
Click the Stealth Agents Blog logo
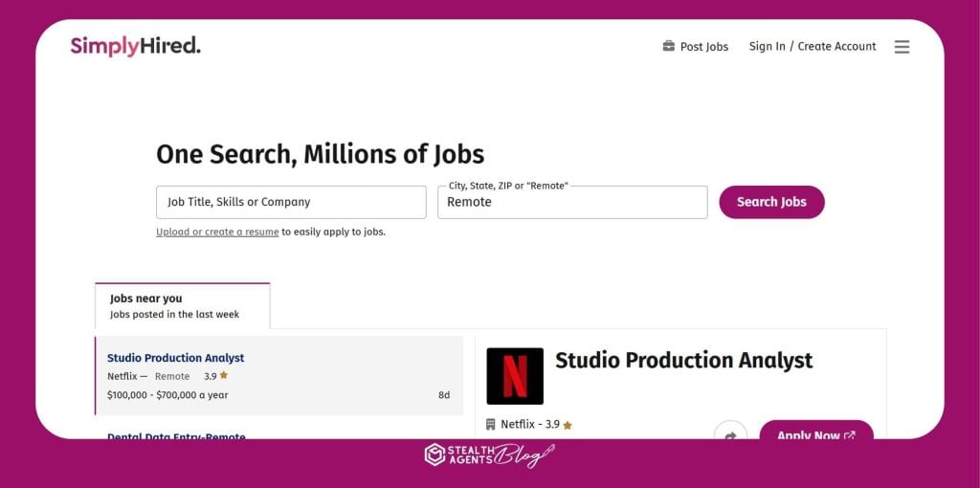coord(489,455)
